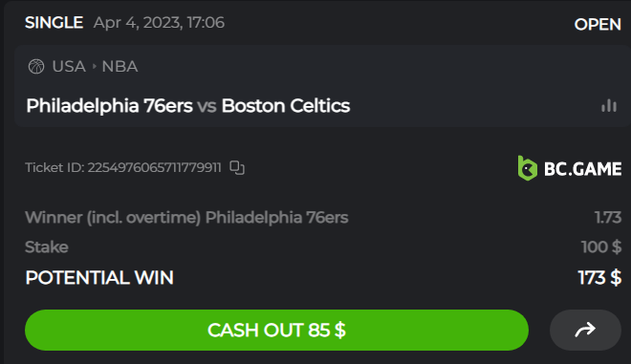
Task: Click the BC.GAME brand text
Action: (x=582, y=169)
